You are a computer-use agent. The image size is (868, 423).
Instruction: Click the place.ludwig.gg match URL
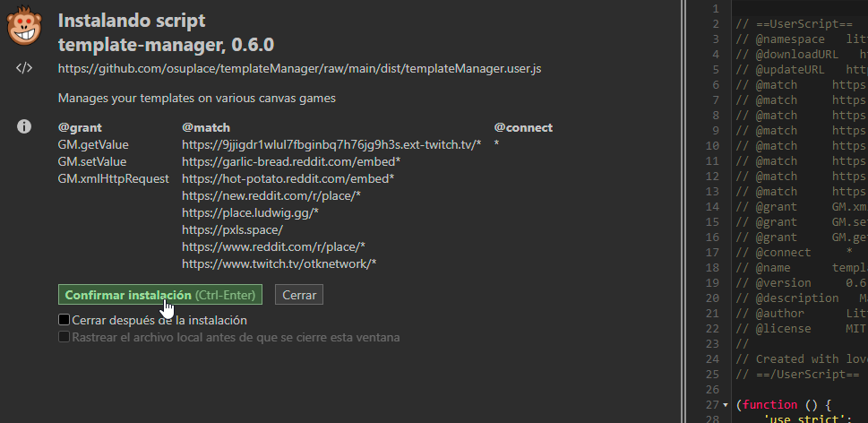point(250,212)
